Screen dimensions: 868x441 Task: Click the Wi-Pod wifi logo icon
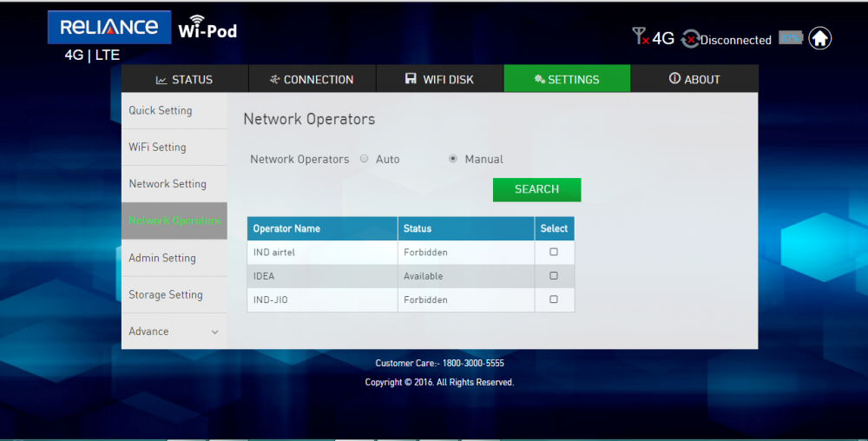197,21
